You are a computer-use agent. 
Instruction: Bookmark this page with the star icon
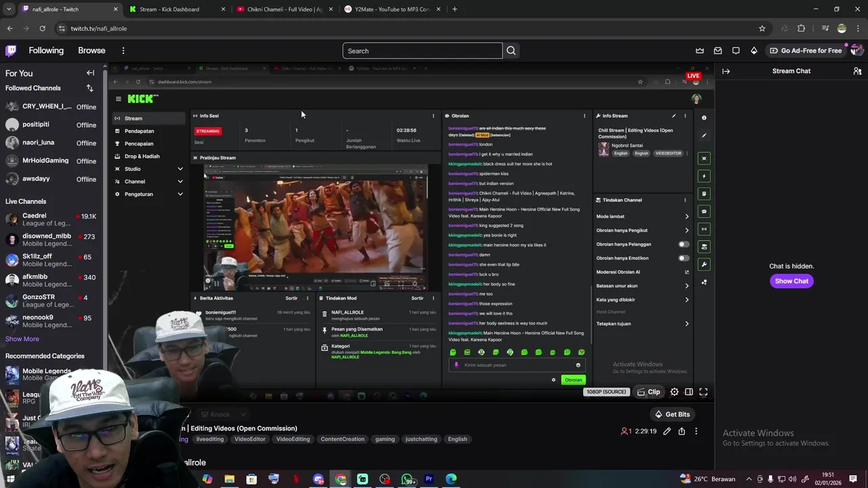coord(762,28)
